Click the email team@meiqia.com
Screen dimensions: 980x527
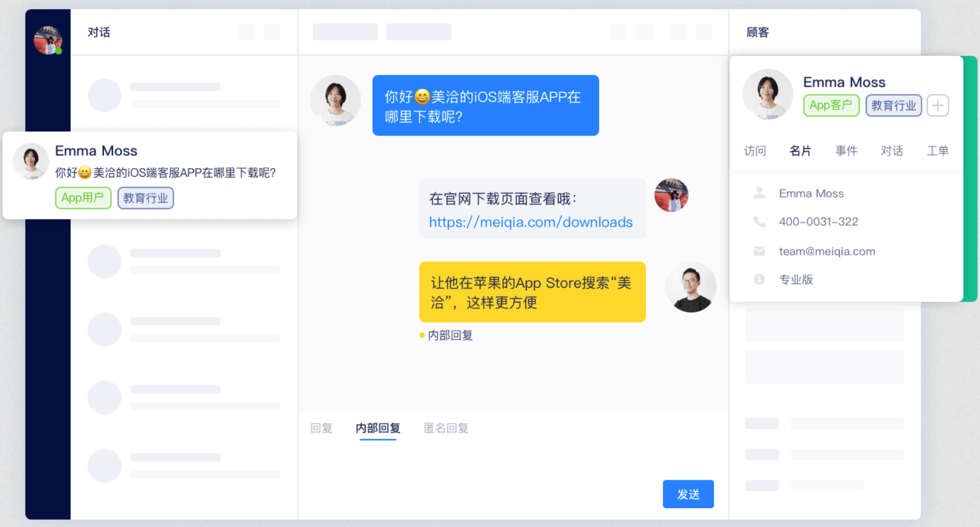[827, 251]
